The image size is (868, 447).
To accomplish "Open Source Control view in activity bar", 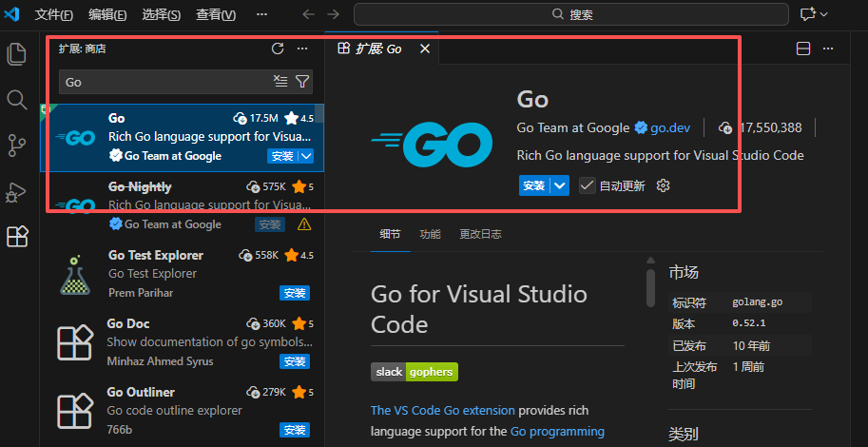I will [x=17, y=146].
